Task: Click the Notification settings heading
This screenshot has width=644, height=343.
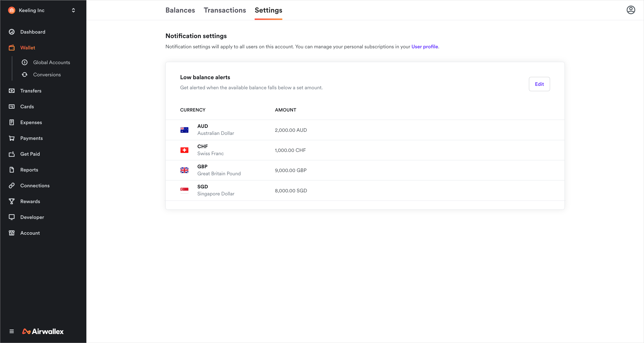Action: point(196,36)
